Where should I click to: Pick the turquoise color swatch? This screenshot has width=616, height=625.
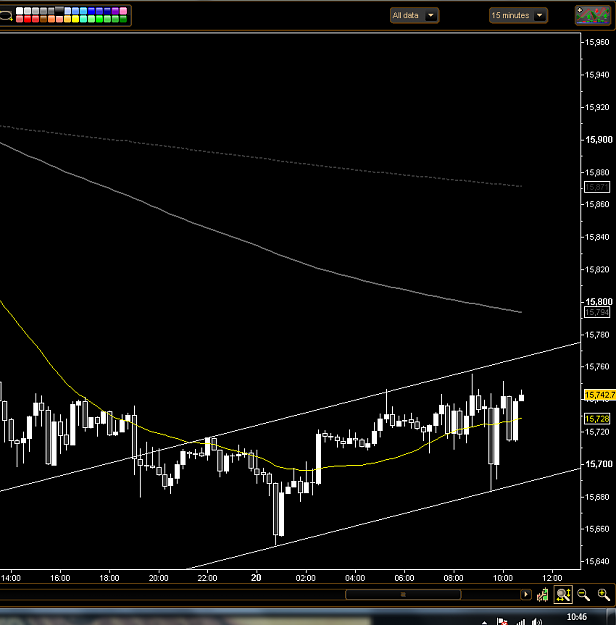(x=83, y=19)
